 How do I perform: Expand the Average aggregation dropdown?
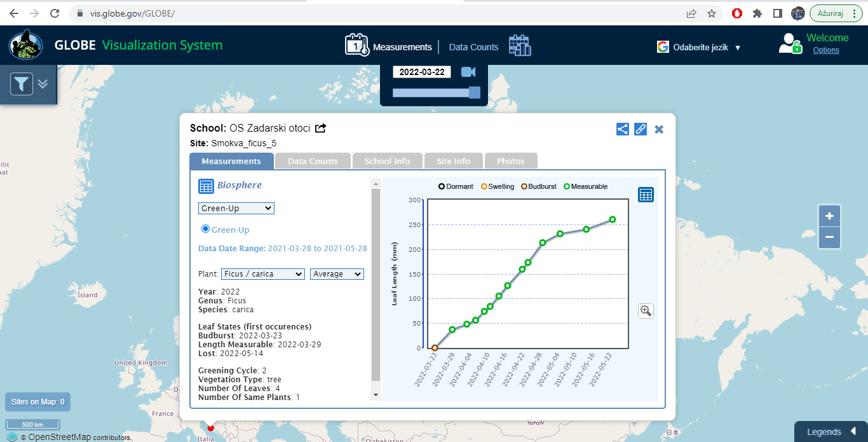tap(337, 274)
